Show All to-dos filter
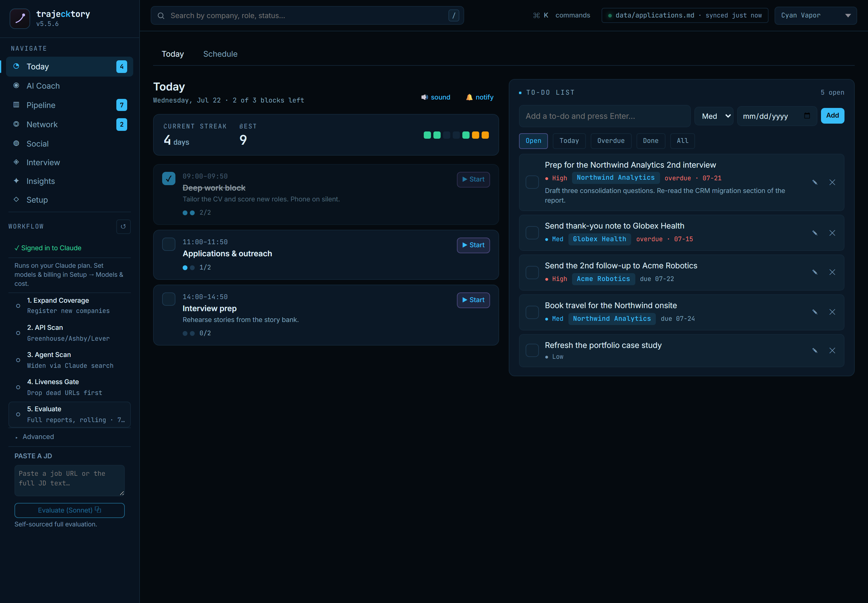Viewport: 868px width, 603px height. tap(682, 141)
